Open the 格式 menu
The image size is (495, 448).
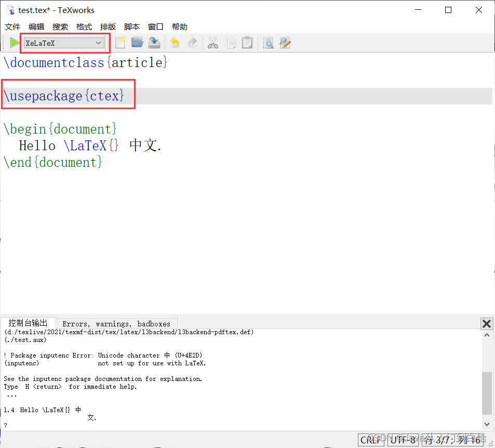click(84, 27)
